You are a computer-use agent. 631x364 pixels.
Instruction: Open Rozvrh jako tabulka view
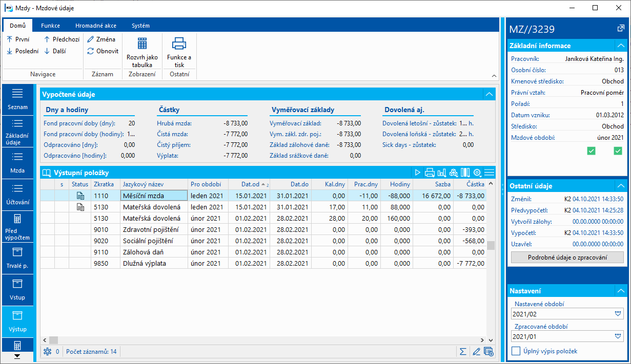coord(142,52)
